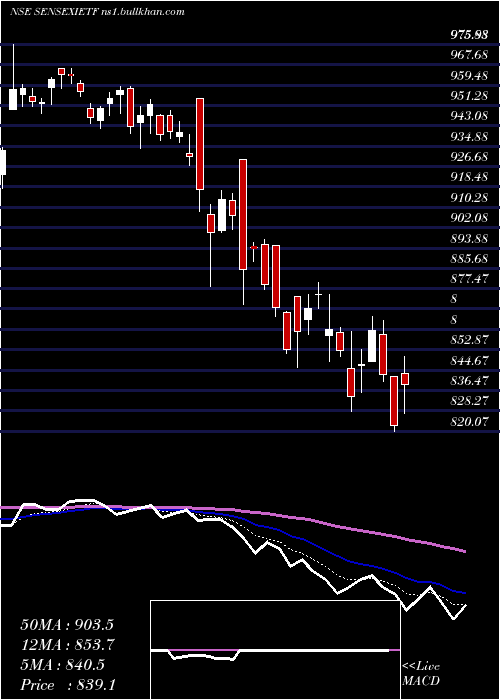
Task: Click the 943.08 price axis label
Action: tap(469, 116)
